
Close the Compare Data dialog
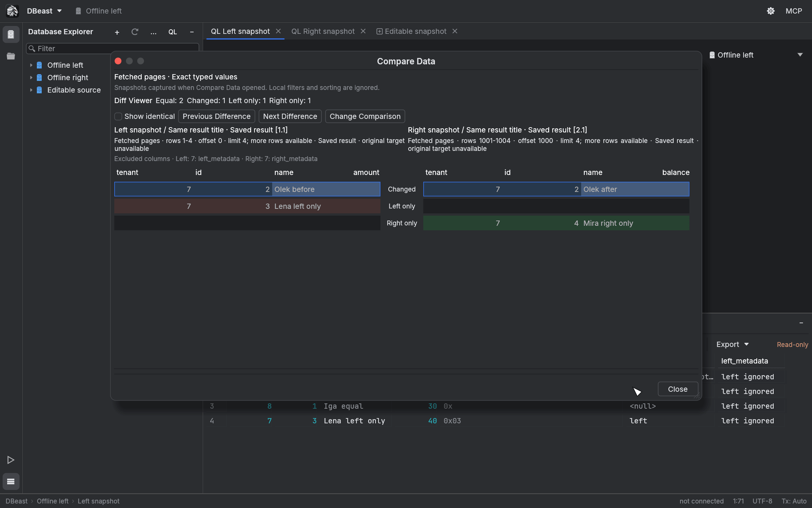pyautogui.click(x=678, y=389)
